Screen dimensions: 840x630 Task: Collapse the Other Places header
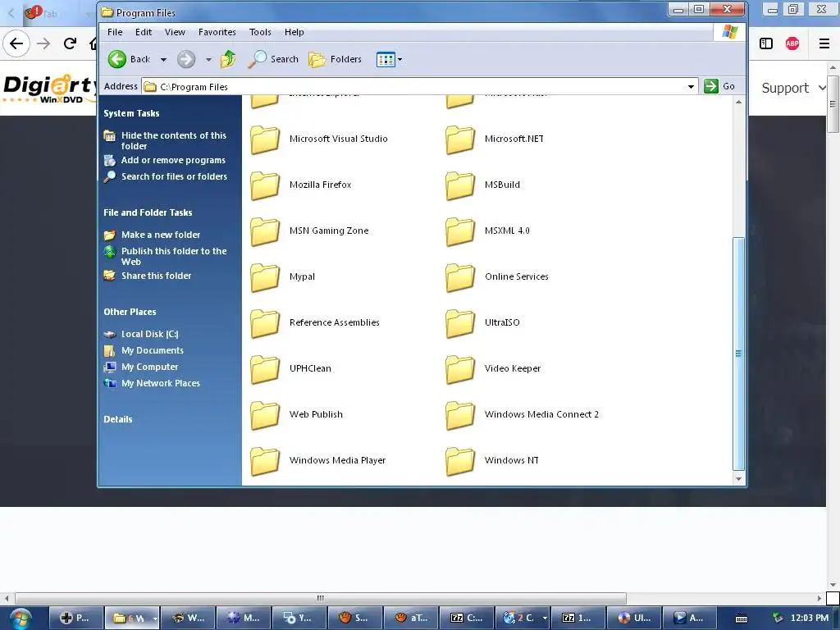[x=130, y=312]
